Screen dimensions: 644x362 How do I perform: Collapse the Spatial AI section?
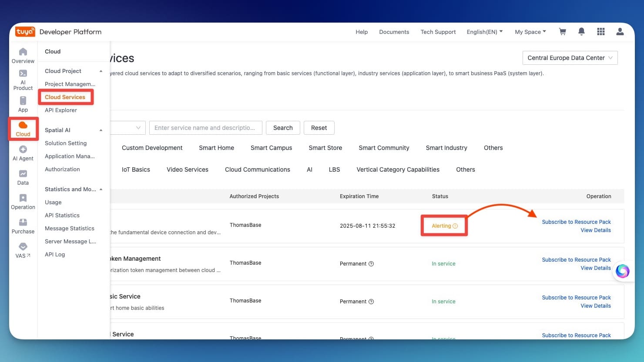[x=101, y=130]
